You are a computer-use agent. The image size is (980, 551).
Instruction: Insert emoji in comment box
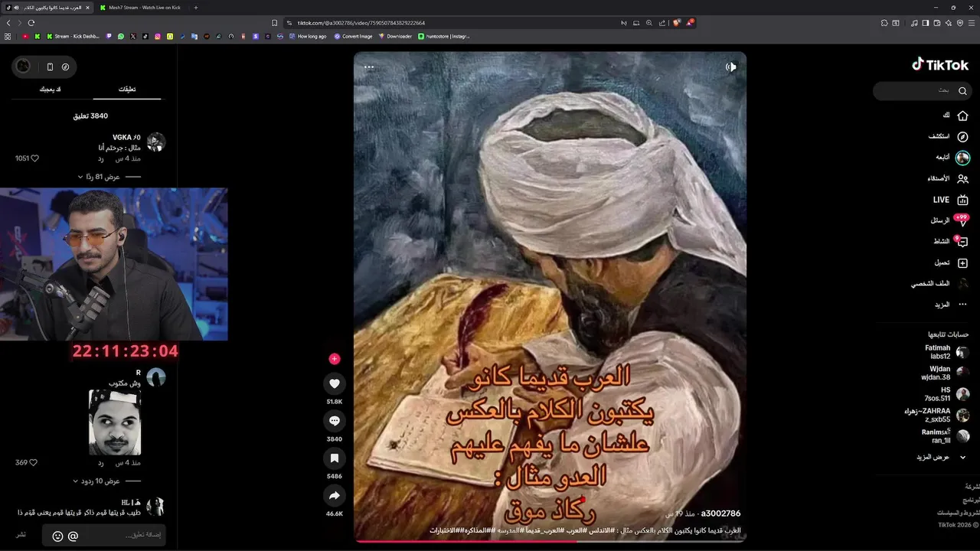pos(57,536)
